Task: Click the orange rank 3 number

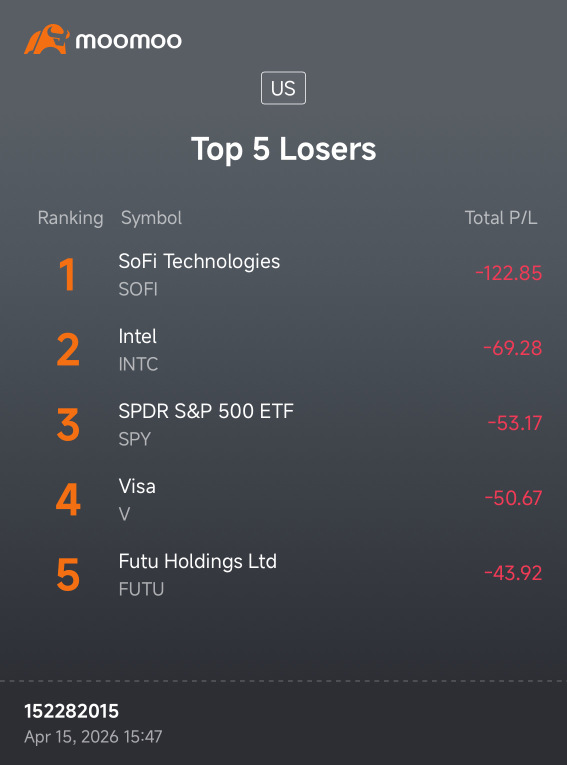Action: (x=68, y=425)
